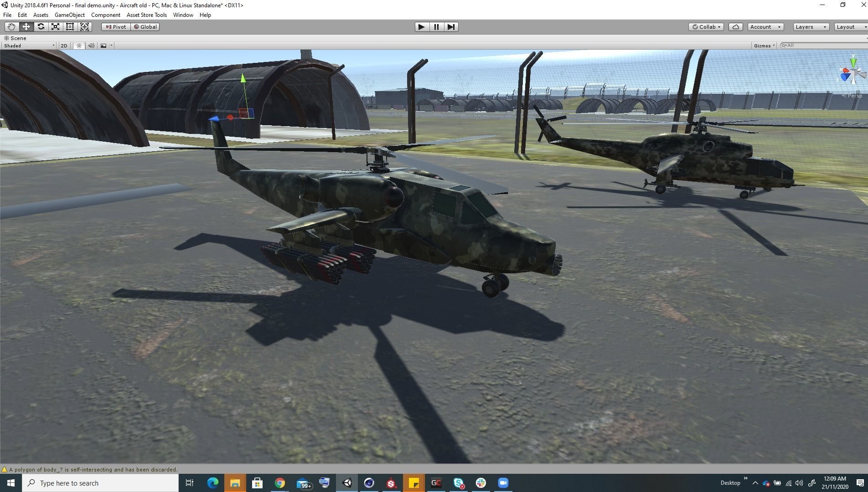
Task: Toggle scene lighting on or off
Action: [x=79, y=46]
